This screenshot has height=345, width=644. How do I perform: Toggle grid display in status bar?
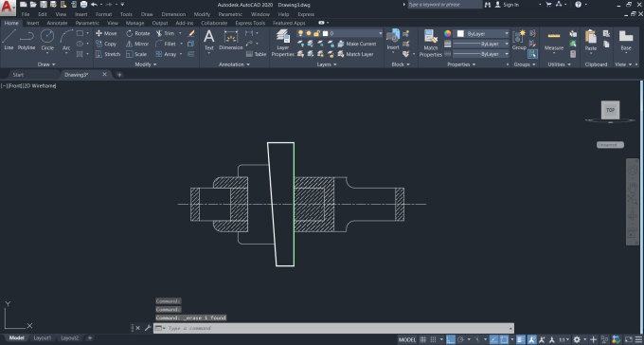pyautogui.click(x=423, y=339)
